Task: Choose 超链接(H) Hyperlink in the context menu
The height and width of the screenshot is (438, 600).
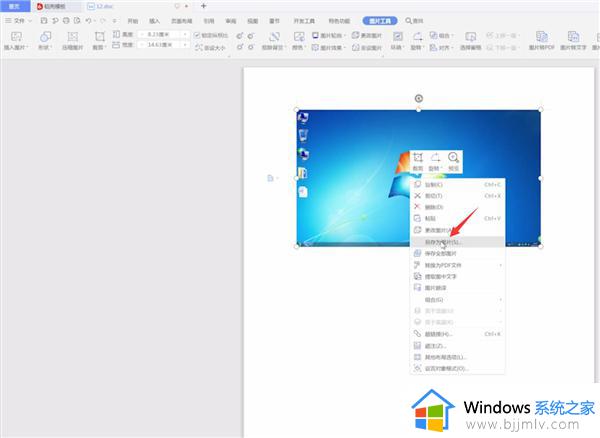Action: click(x=458, y=334)
